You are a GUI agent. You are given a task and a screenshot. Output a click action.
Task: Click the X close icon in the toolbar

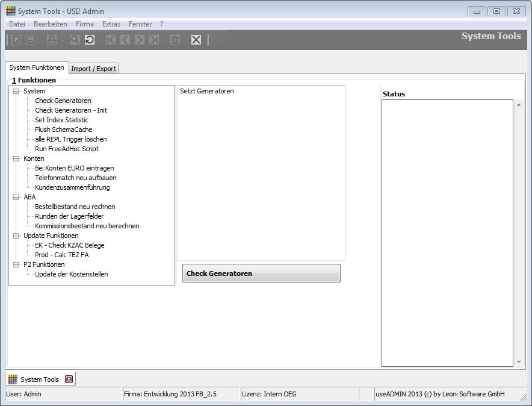(x=196, y=40)
